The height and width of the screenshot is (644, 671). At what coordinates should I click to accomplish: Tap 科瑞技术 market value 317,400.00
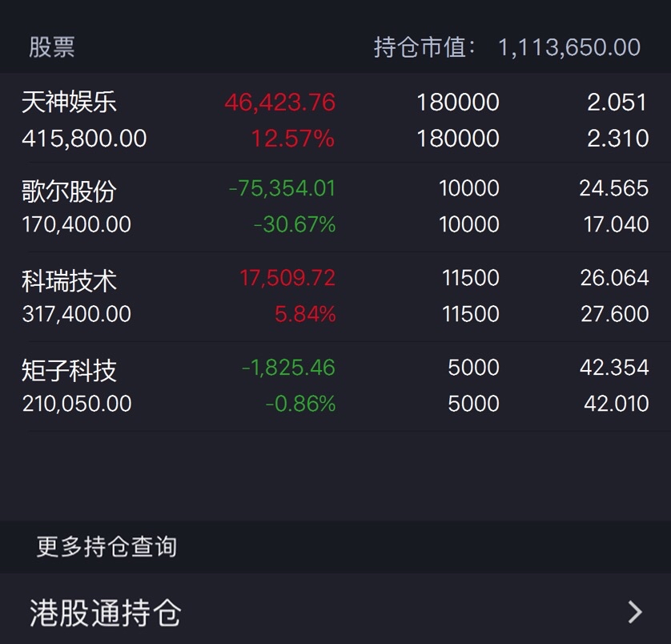[x=77, y=314]
